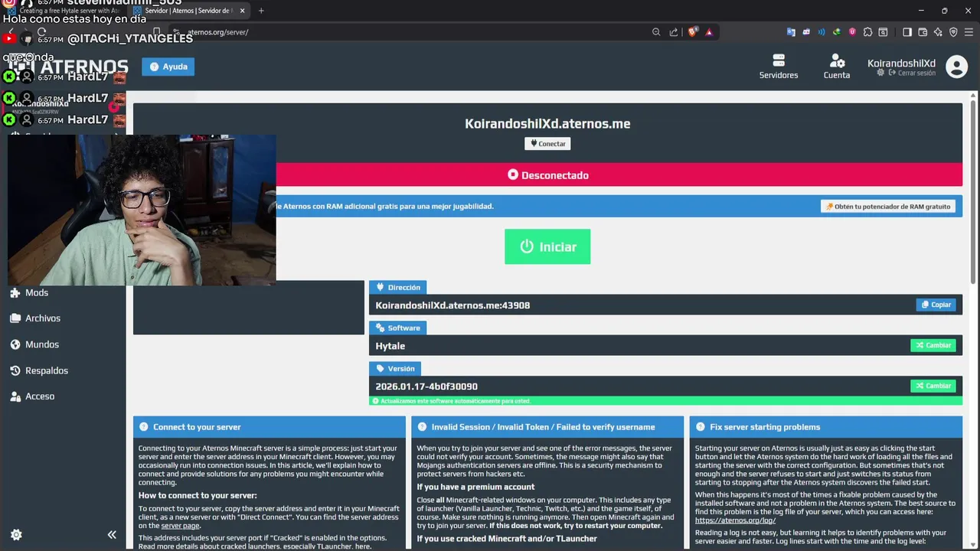Image resolution: width=980 pixels, height=551 pixels.
Task: Open the Brave Rewards triangle icon
Action: click(709, 32)
